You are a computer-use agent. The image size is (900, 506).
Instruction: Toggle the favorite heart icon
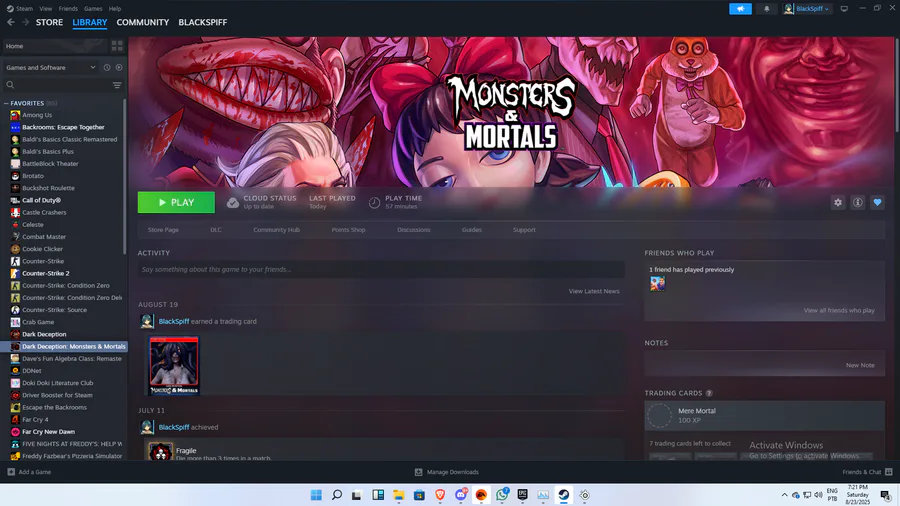pyautogui.click(x=877, y=203)
